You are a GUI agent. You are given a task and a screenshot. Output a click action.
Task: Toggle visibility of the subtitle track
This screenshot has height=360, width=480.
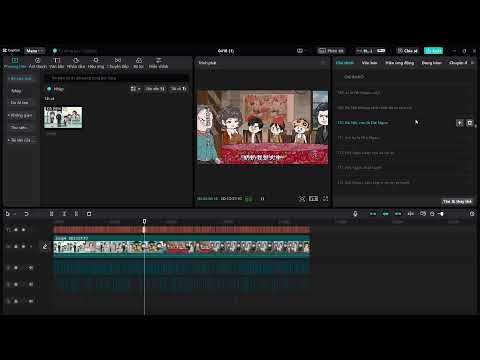(23, 230)
